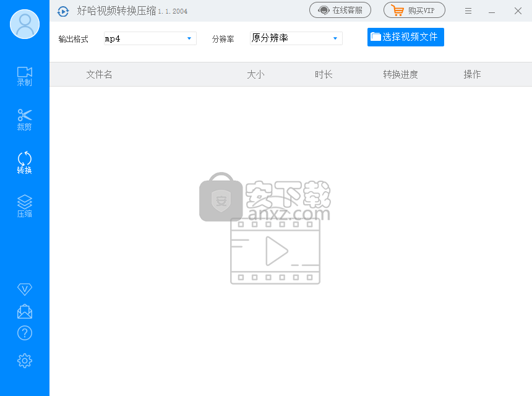Screen dimensions: 532x396
Task: Switch to the 转换 convert tab
Action: tap(25, 163)
